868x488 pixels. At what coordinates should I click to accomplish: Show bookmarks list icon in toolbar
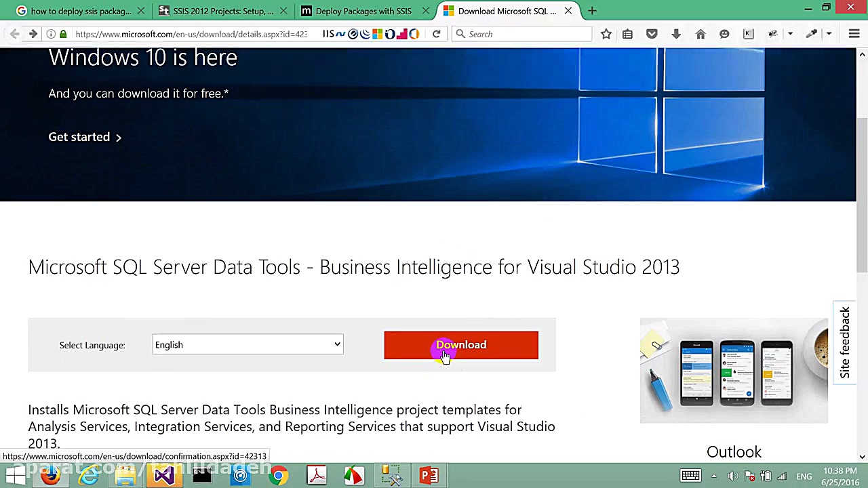[x=627, y=34]
